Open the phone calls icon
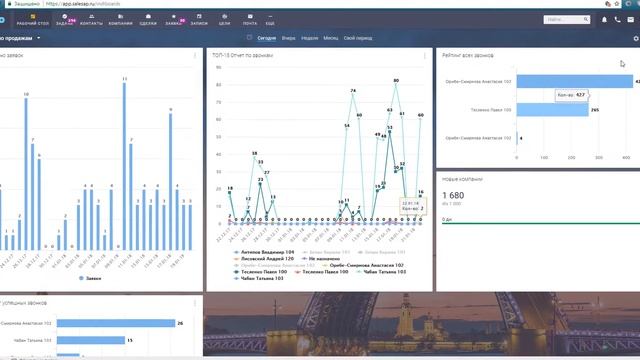640x360 pixels. tap(618, 20)
